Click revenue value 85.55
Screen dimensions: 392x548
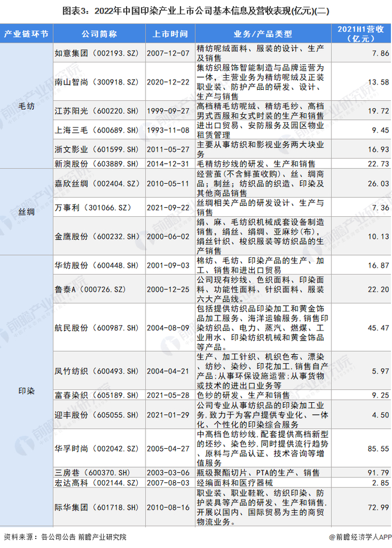point(379,448)
